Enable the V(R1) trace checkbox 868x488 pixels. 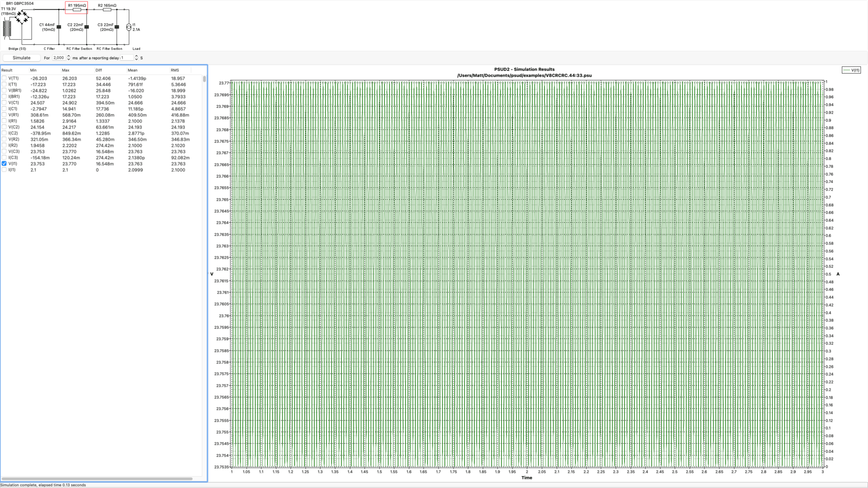pyautogui.click(x=4, y=115)
